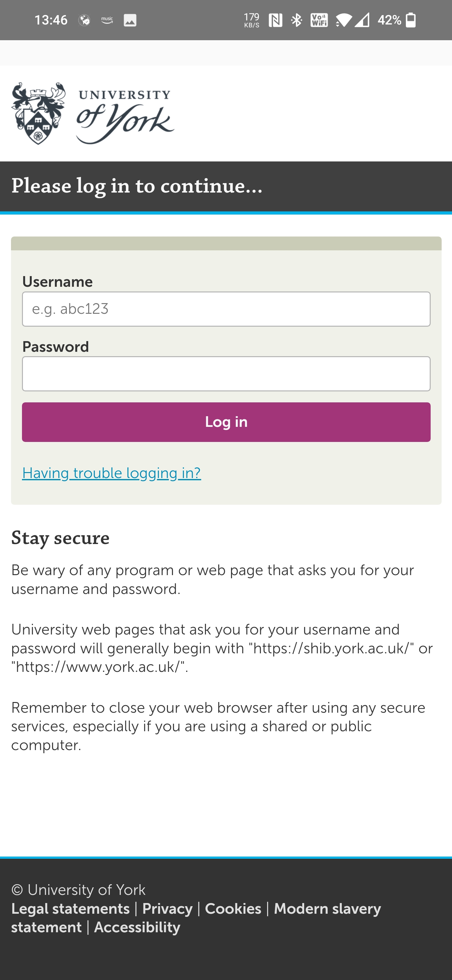This screenshot has height=980, width=452.
Task: Open the Legal statements page
Action: tap(70, 908)
